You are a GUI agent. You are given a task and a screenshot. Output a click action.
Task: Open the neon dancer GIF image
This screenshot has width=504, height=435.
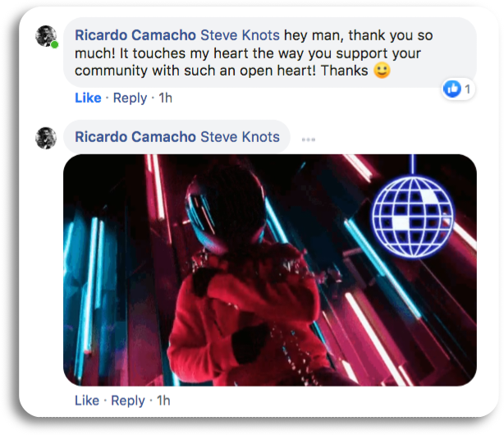pyautogui.click(x=270, y=270)
